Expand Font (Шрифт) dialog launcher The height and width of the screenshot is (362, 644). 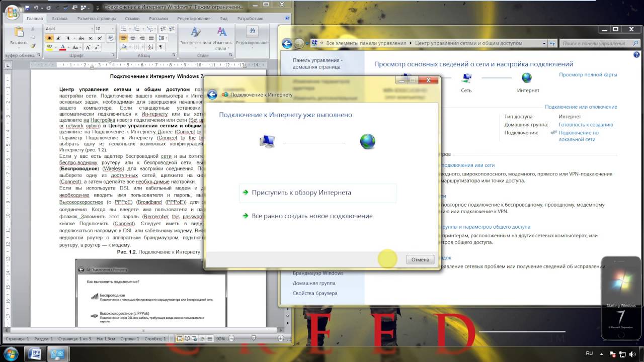pos(113,55)
